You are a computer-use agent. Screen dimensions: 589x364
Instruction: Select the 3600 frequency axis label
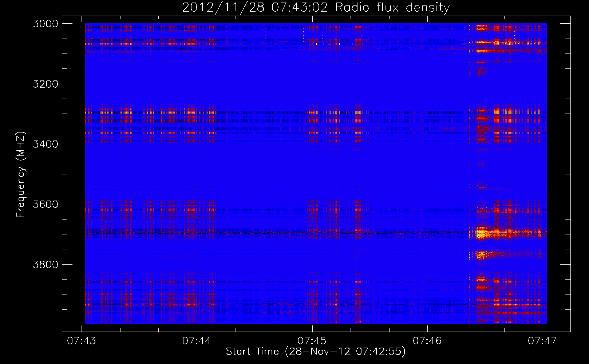coord(46,204)
